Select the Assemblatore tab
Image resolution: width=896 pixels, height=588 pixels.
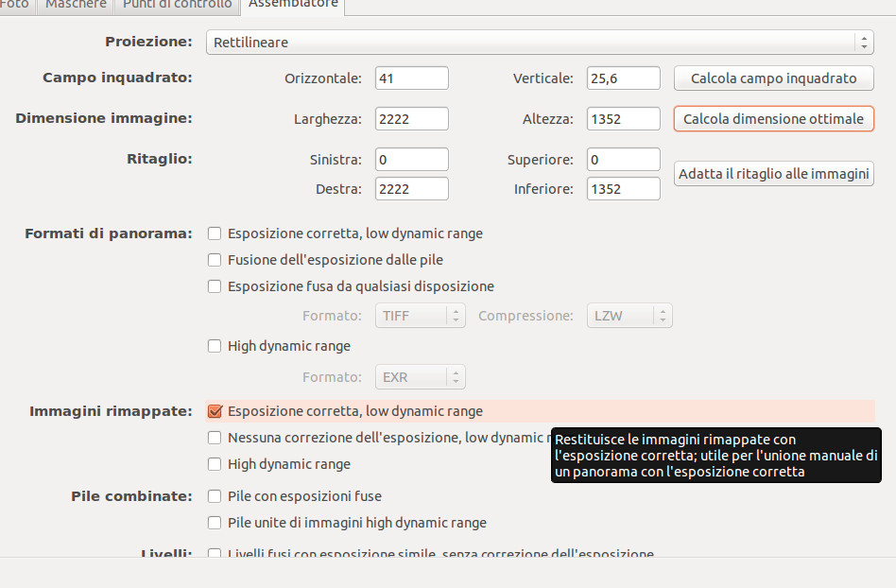coord(292,5)
